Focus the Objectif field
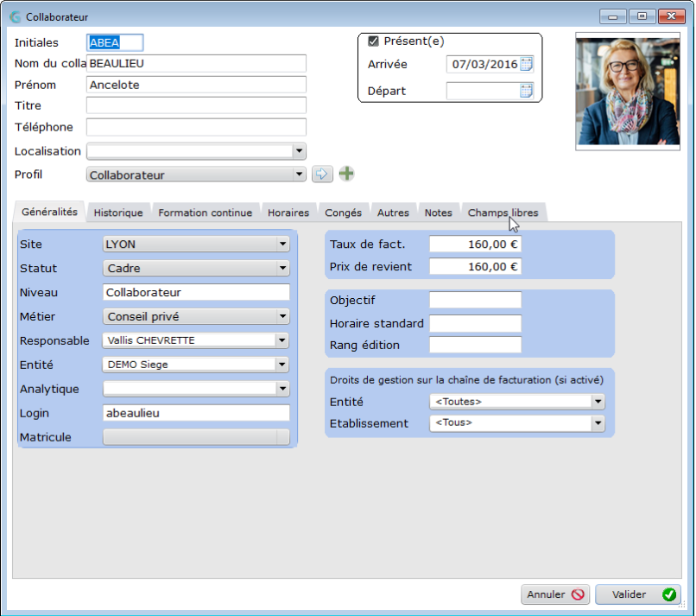 coord(475,301)
